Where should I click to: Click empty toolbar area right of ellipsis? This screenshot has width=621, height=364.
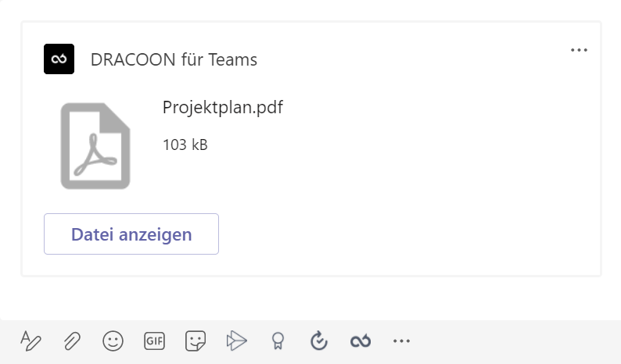(x=515, y=341)
